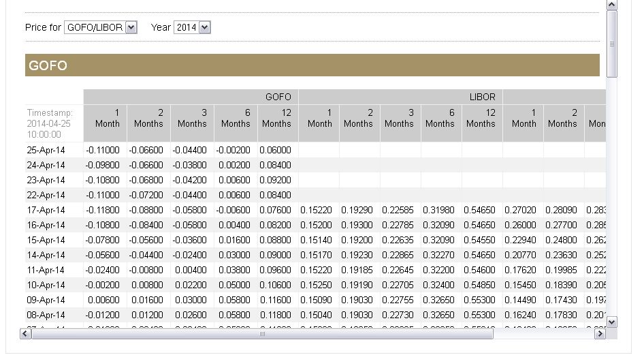The width and height of the screenshot is (644, 355).
Task: Select the 24-Apr-14 date row label
Action: point(46,165)
